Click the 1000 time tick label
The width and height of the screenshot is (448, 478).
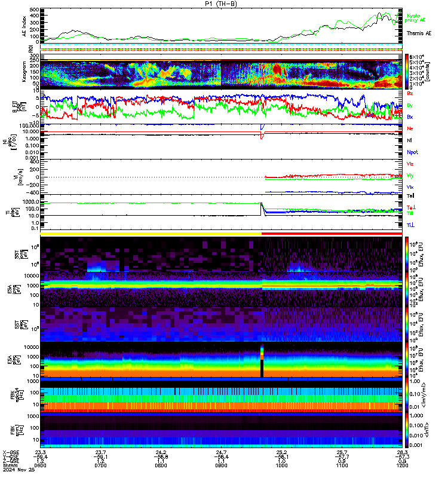[x=281, y=465]
